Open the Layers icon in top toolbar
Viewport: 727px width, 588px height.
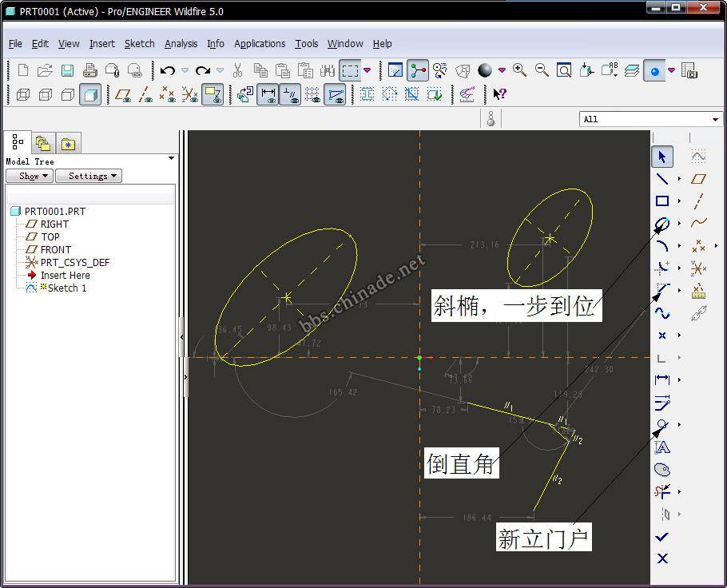click(x=631, y=70)
